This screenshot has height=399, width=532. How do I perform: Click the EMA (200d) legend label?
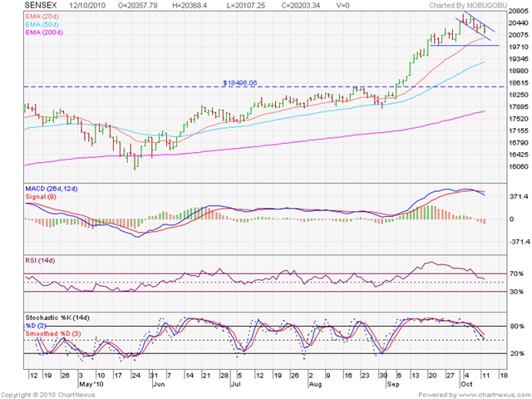coord(44,32)
